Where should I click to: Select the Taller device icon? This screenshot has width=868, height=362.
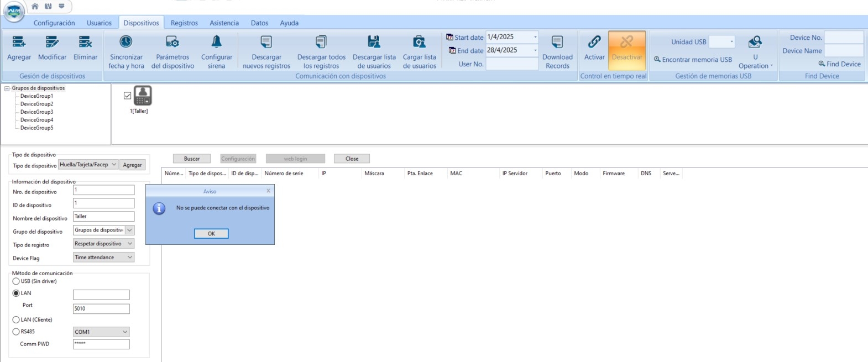(x=143, y=96)
